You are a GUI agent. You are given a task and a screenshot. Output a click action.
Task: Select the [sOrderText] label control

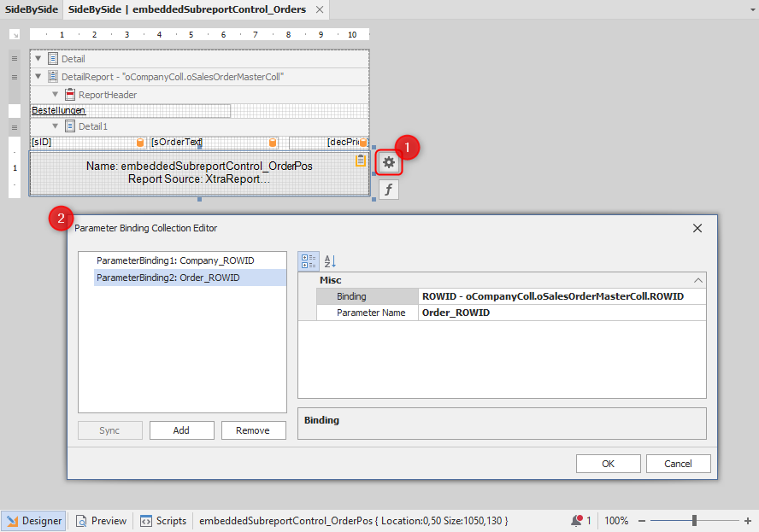[214, 143]
